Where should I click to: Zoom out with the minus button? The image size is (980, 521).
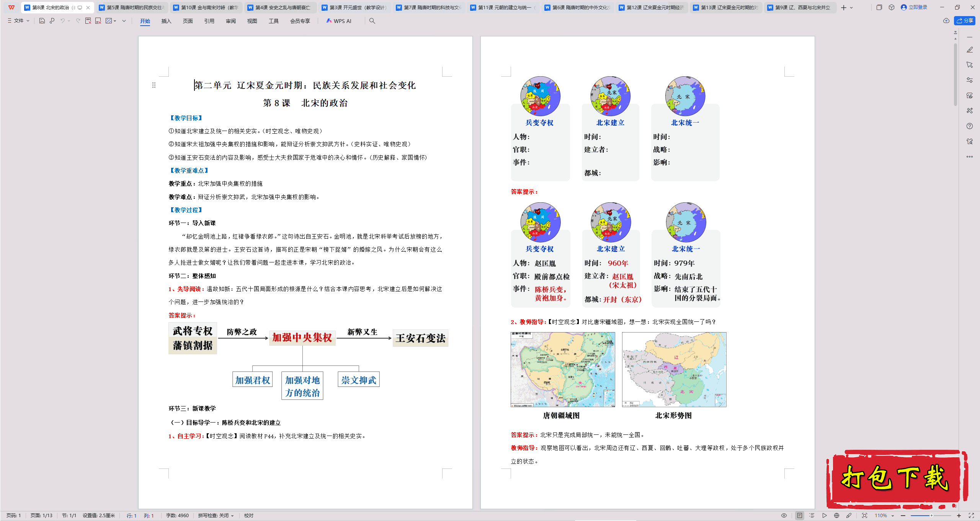tap(903, 516)
